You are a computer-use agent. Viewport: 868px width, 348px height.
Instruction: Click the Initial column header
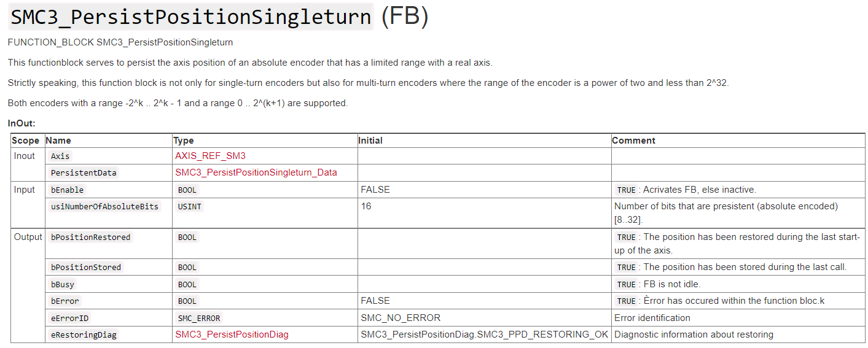pyautogui.click(x=370, y=141)
